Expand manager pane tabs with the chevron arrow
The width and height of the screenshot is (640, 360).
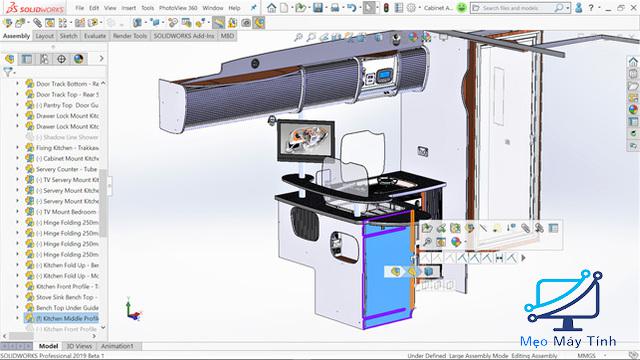click(101, 59)
